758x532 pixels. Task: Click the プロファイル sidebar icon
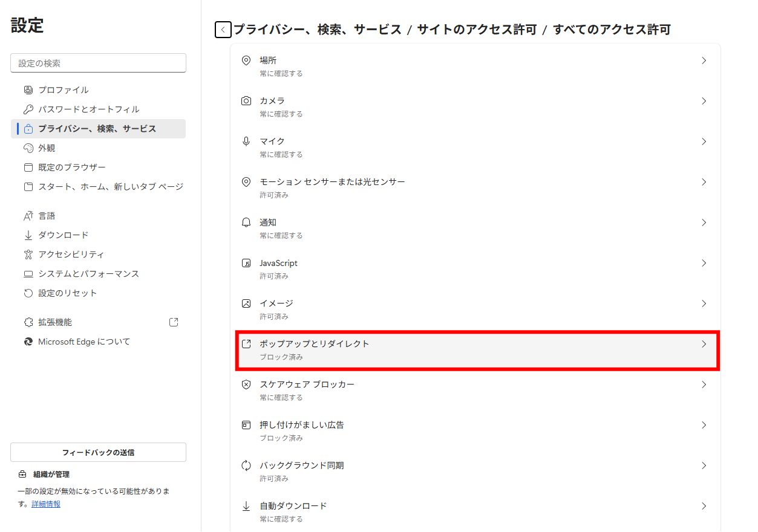[28, 90]
